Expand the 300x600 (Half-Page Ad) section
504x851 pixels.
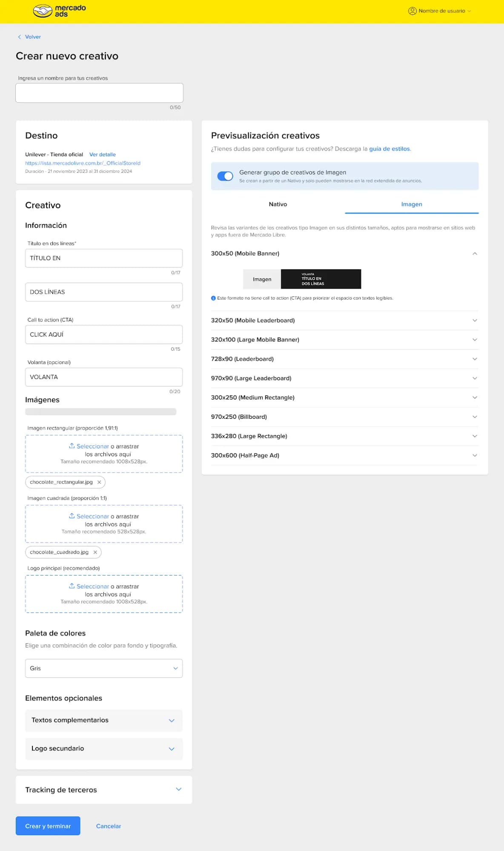[475, 455]
